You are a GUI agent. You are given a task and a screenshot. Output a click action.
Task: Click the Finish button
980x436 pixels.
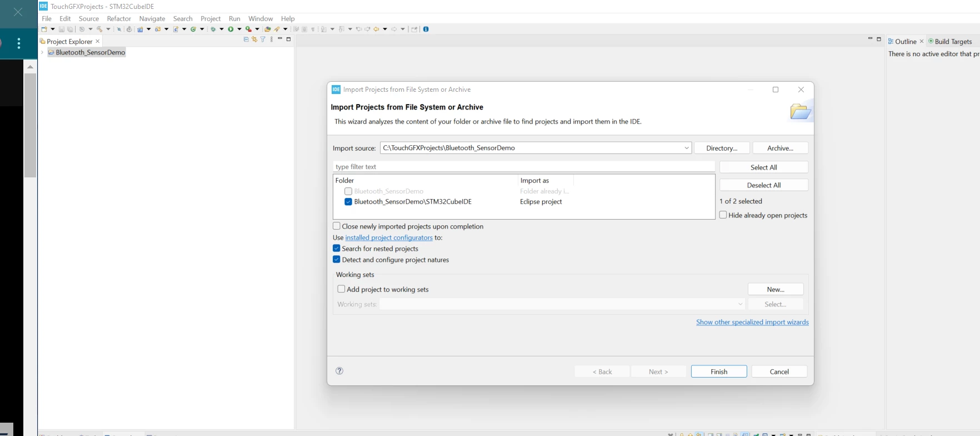coord(719,371)
